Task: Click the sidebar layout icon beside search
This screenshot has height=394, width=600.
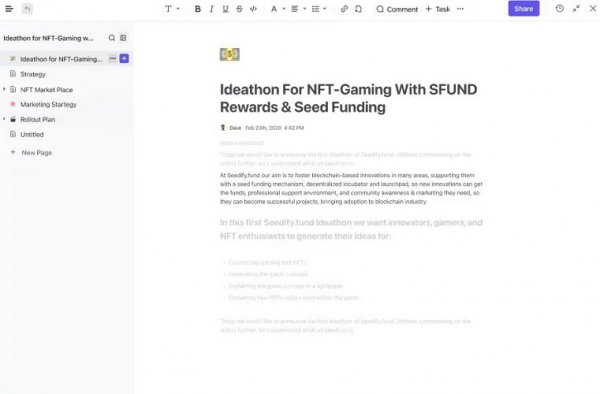Action: click(123, 38)
